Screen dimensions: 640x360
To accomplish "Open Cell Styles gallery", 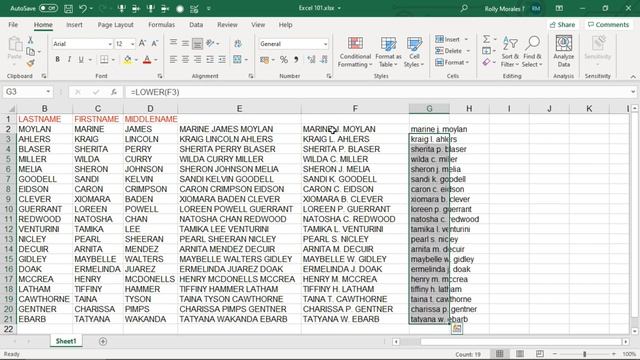I will tap(414, 52).
